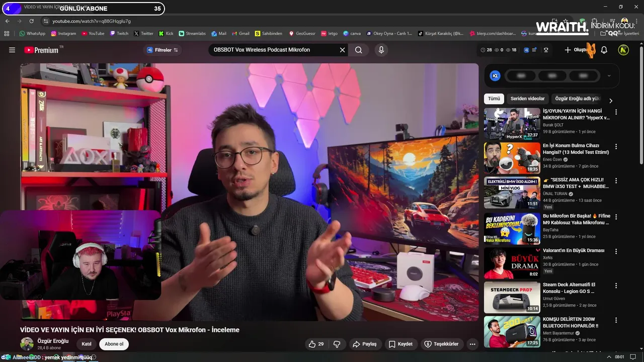Click the address bar URL
644x362 pixels.
click(x=92, y=21)
